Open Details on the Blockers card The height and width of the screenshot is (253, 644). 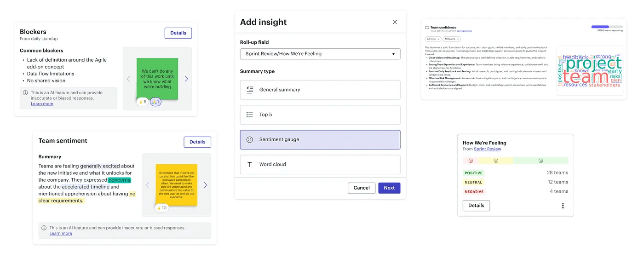click(178, 33)
